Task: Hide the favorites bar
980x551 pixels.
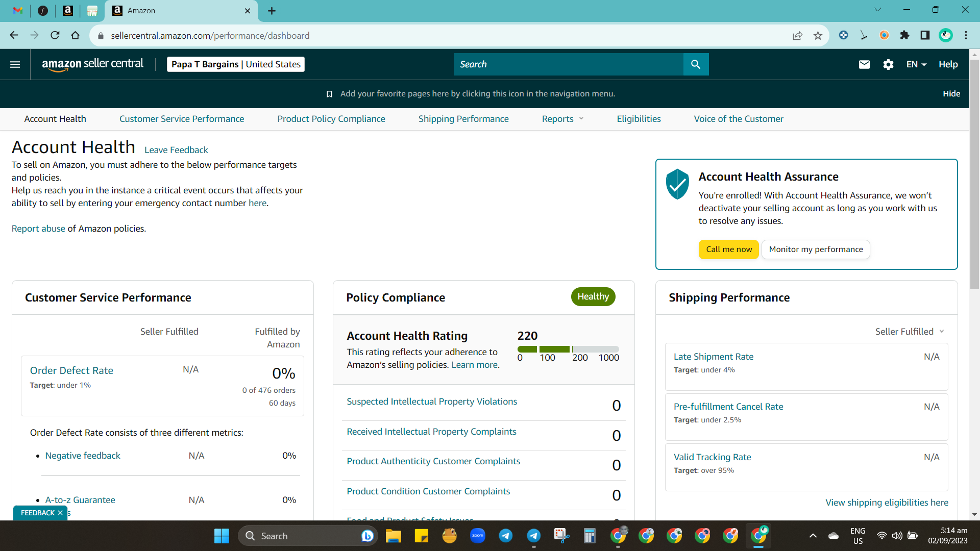Action: (x=951, y=94)
